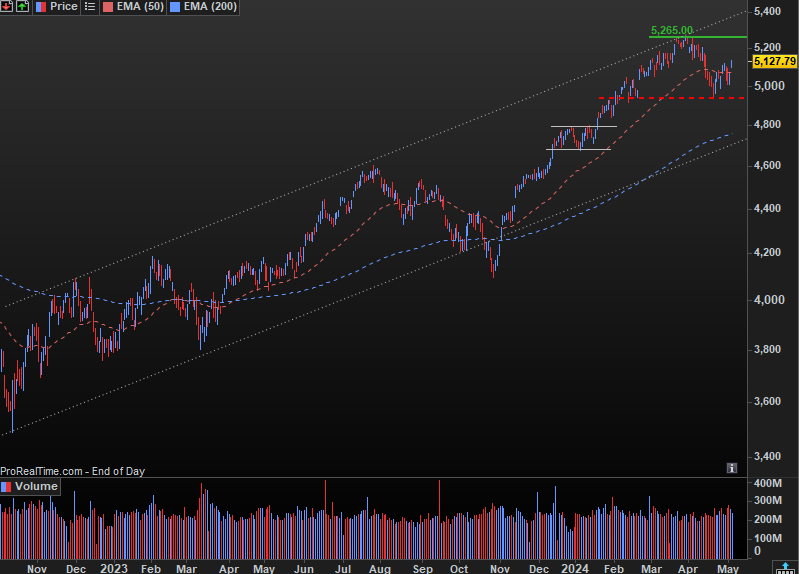Click the Jul month label on time axis
Screen dimensions: 799x574
coord(342,569)
